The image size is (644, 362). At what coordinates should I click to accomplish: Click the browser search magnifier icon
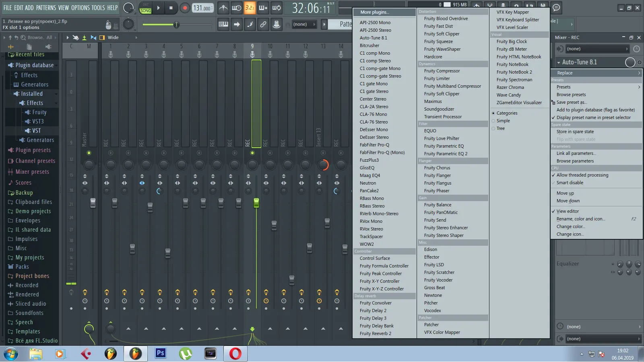tap(23, 37)
